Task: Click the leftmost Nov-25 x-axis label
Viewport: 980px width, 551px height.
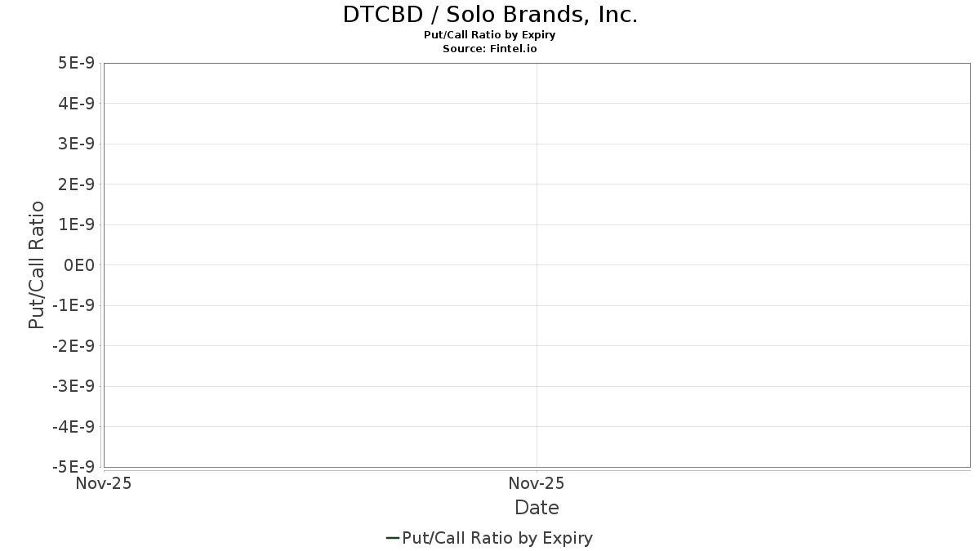Action: click(103, 484)
